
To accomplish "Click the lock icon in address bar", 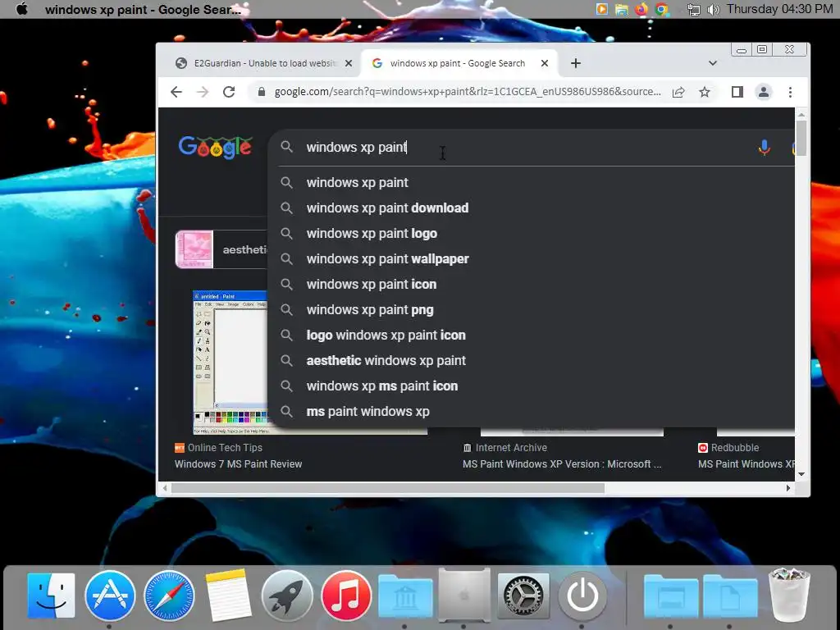I will tap(262, 92).
